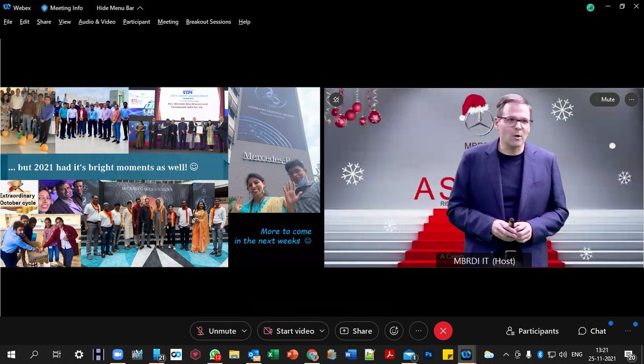Switch to Excel from the taskbar
The width and height of the screenshot is (644, 364).
click(x=273, y=354)
